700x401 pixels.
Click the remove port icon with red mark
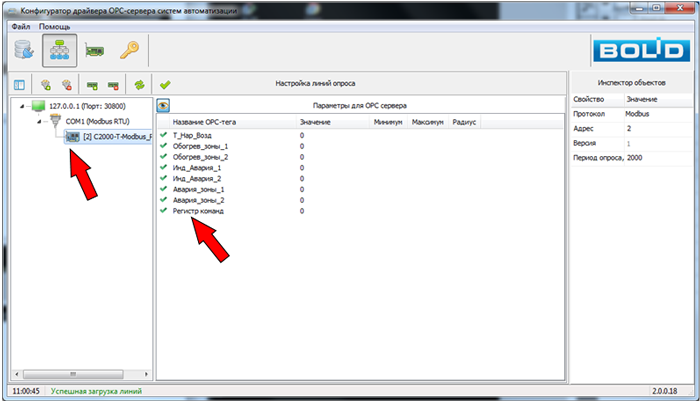tap(67, 85)
